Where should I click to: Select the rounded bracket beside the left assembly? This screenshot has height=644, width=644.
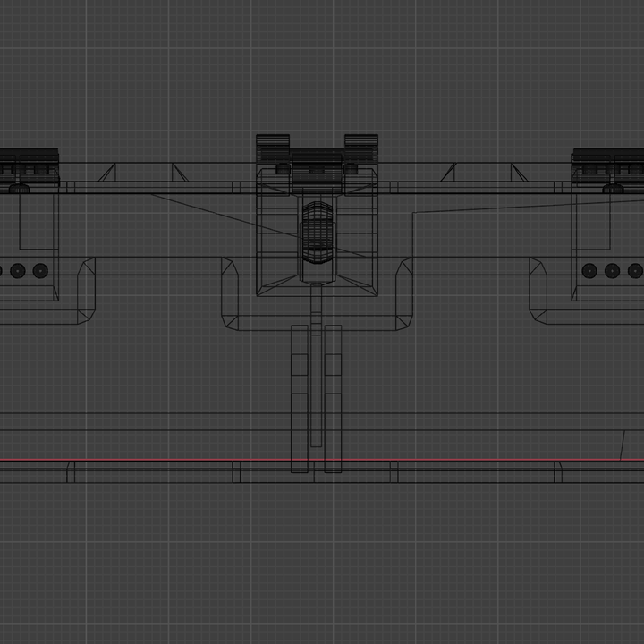(87, 291)
